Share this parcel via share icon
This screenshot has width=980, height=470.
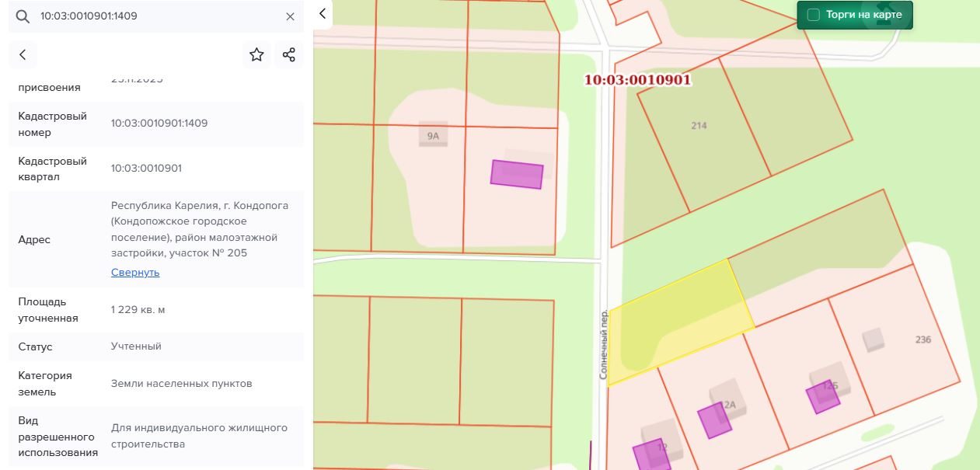[289, 54]
